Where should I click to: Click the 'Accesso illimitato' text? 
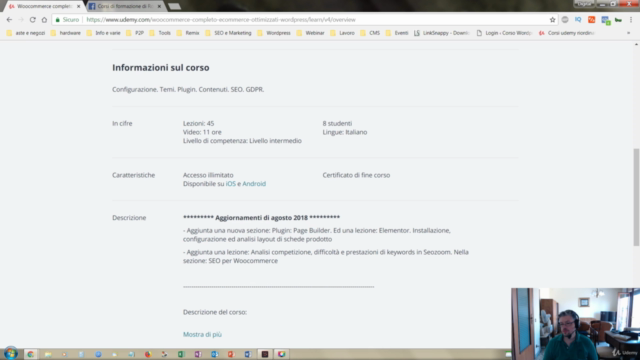tap(208, 175)
